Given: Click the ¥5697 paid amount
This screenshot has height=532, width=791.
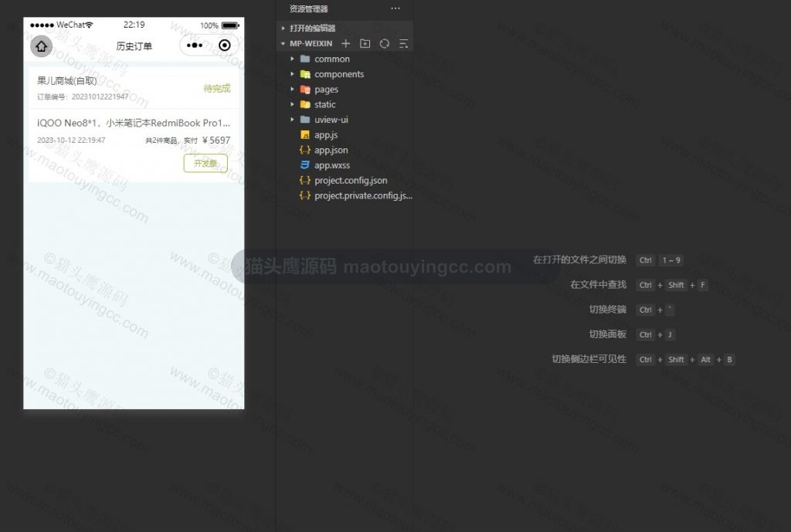Looking at the screenshot, I should click(x=216, y=141).
